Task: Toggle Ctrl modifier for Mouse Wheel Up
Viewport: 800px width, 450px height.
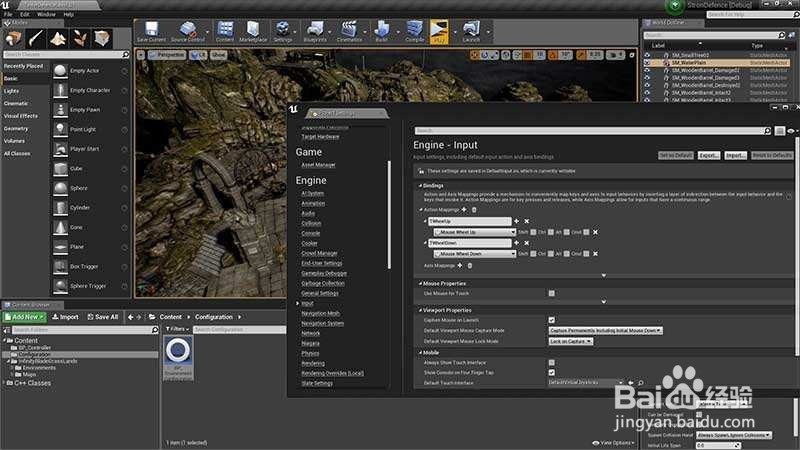Action: (551, 232)
